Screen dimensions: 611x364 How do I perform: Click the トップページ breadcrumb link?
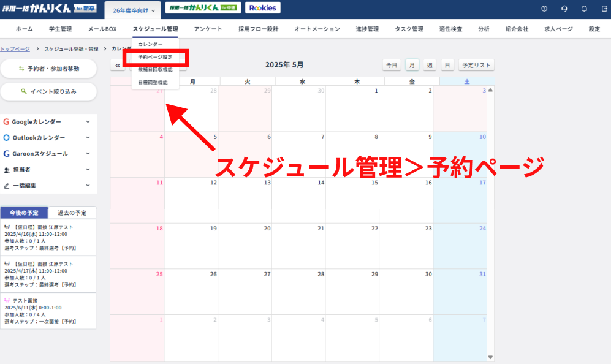coord(15,48)
